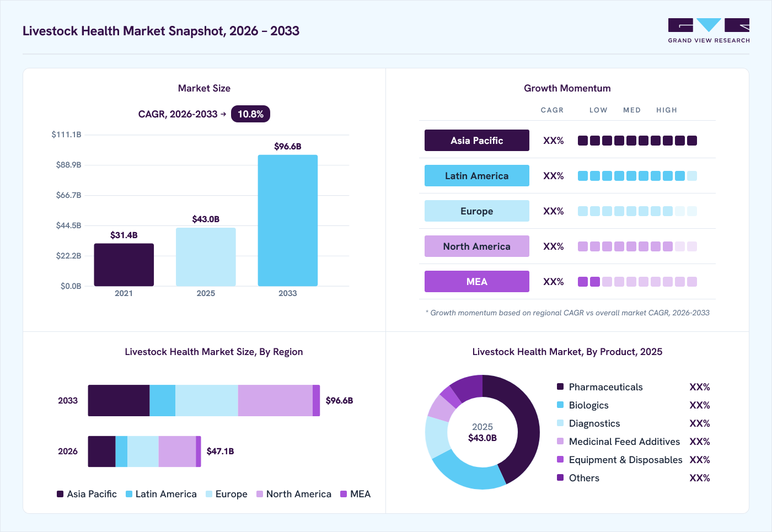The image size is (772, 532).
Task: Click the "Livestock Health Market Snapshot, 2026 – 2033" title
Action: coord(161,31)
